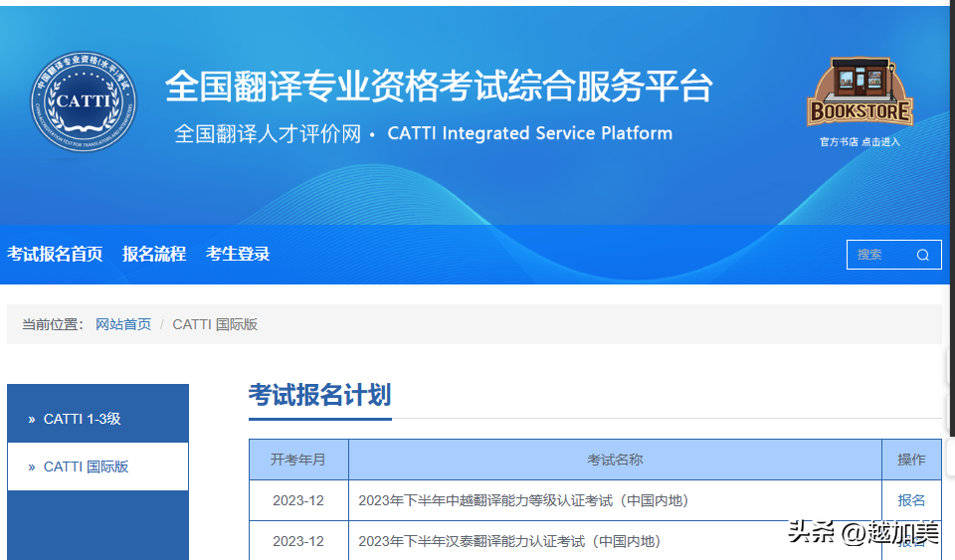955x560 pixels.
Task: Click the CATTI round logo emblem
Action: coord(84,101)
